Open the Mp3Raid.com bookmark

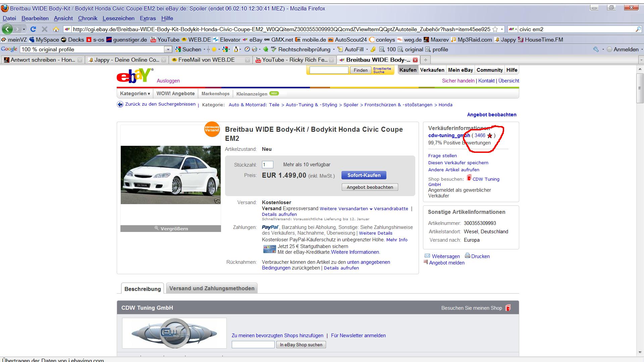471,40
